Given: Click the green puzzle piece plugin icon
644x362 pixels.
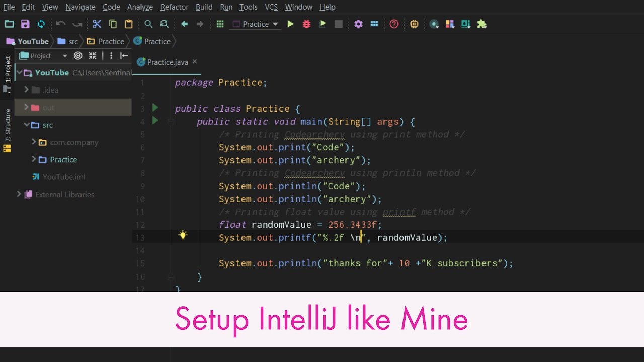Looking at the screenshot, I should (x=482, y=24).
